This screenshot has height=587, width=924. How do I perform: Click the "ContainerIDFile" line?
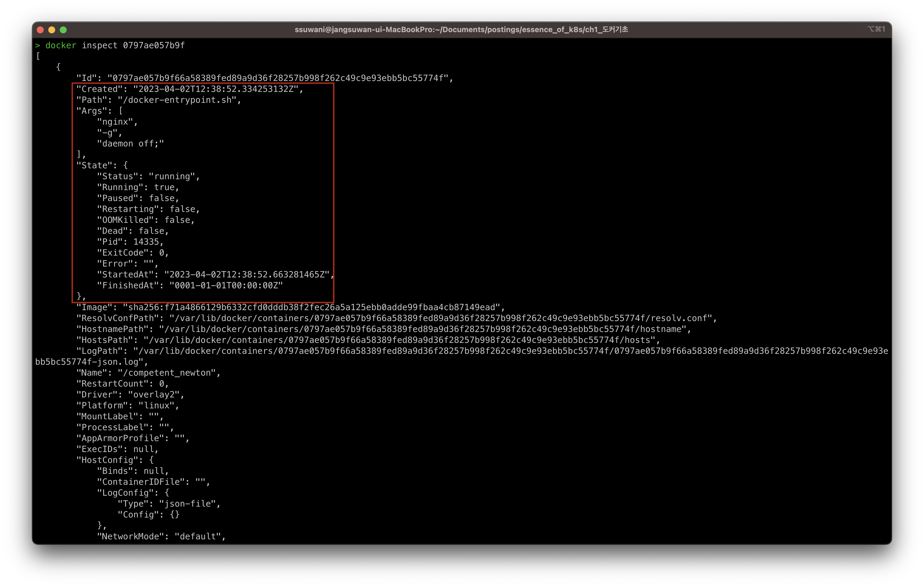153,482
